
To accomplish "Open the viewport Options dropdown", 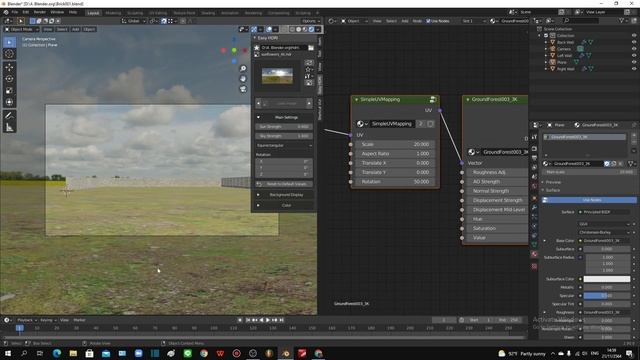I will pyautogui.click(x=311, y=21).
